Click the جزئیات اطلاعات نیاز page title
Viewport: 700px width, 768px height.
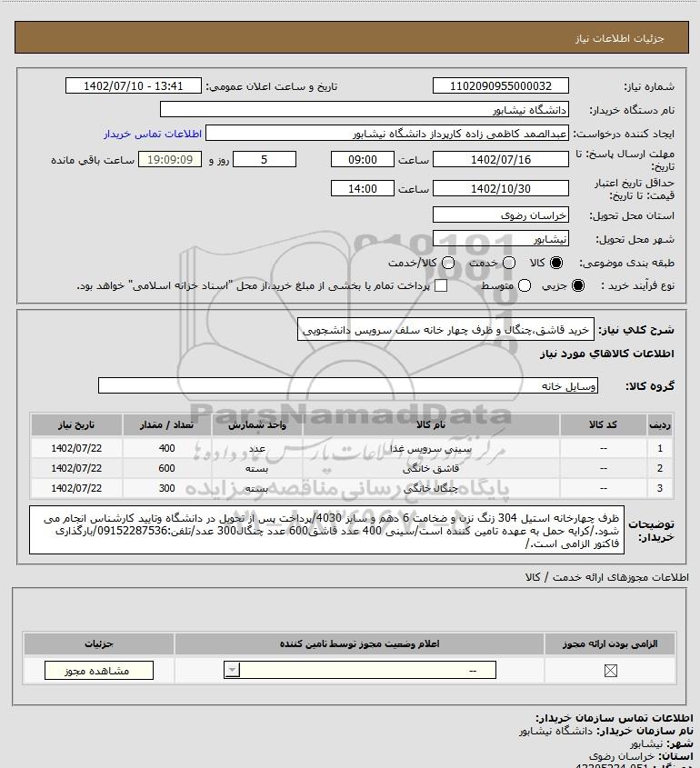620,38
